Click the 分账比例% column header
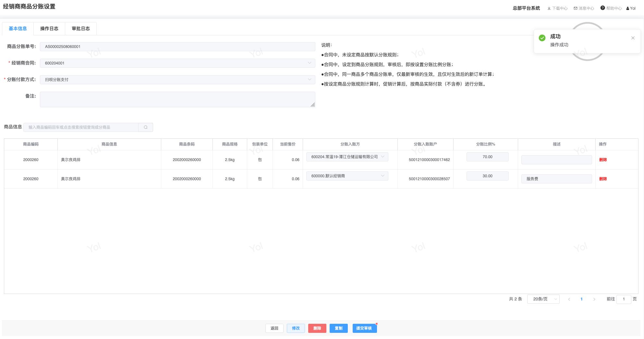 (485, 144)
